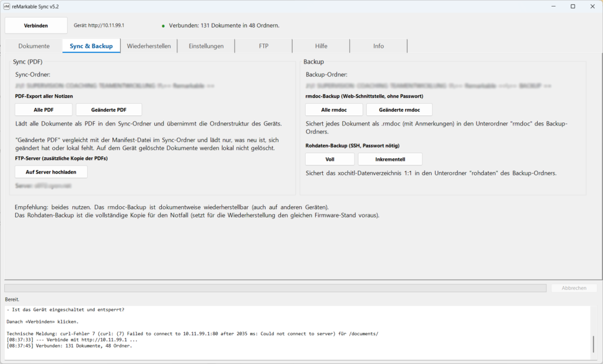This screenshot has height=364, width=603.
Task: Click log line '[08:37:33] --- Verbinde mit http://10.11.99.1 ...'
Action: click(x=72, y=340)
